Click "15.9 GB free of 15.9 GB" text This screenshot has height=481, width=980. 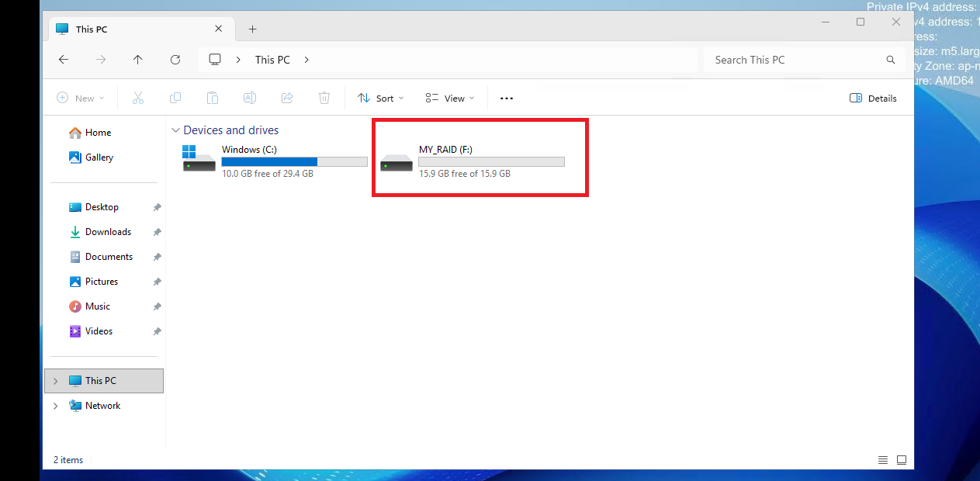pyautogui.click(x=465, y=174)
